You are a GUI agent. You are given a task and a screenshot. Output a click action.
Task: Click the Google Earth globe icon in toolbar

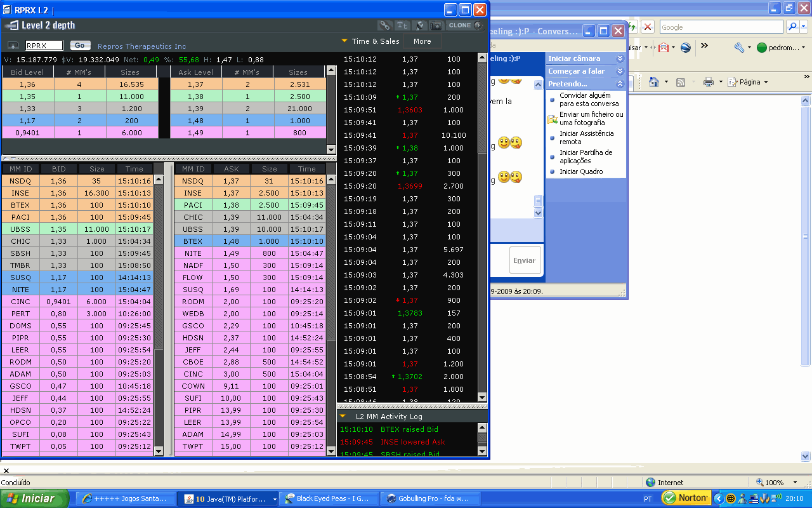686,48
